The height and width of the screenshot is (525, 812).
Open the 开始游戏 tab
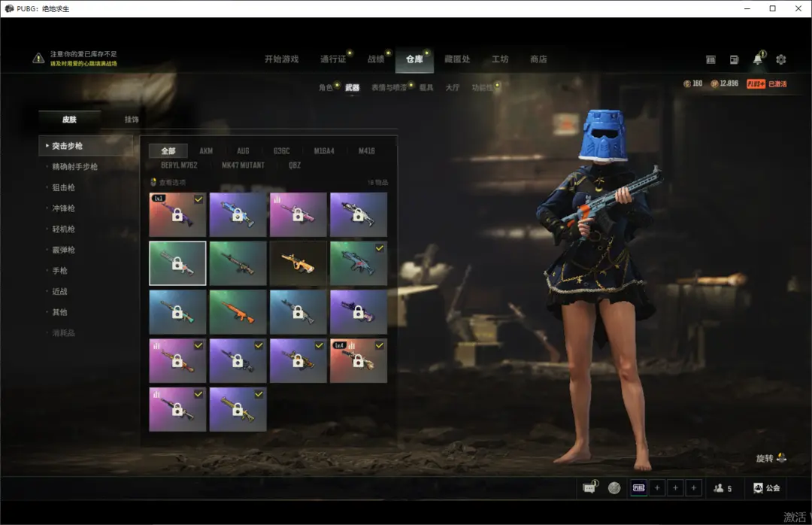coord(282,59)
